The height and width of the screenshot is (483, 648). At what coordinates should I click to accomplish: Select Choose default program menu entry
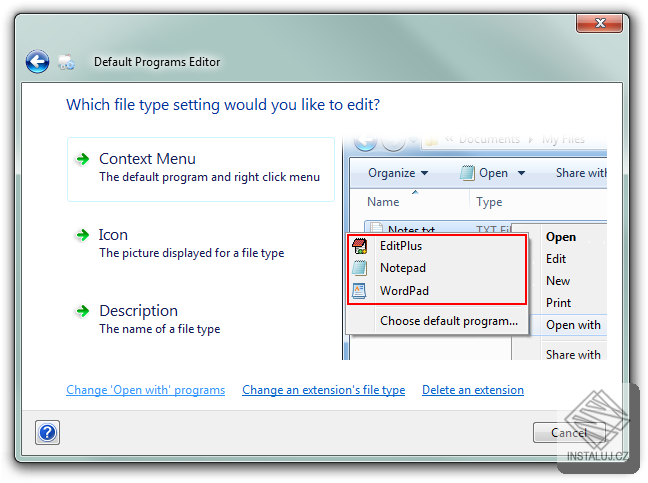click(x=448, y=321)
